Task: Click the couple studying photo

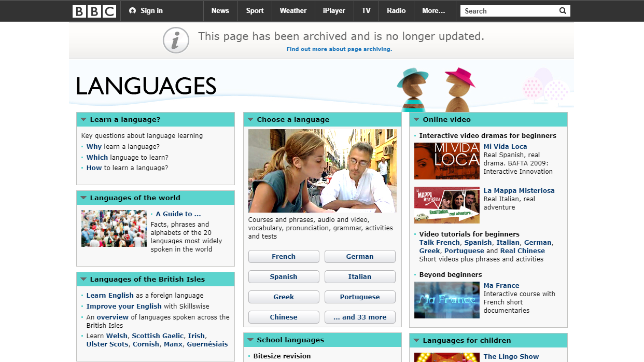Action: click(x=323, y=171)
